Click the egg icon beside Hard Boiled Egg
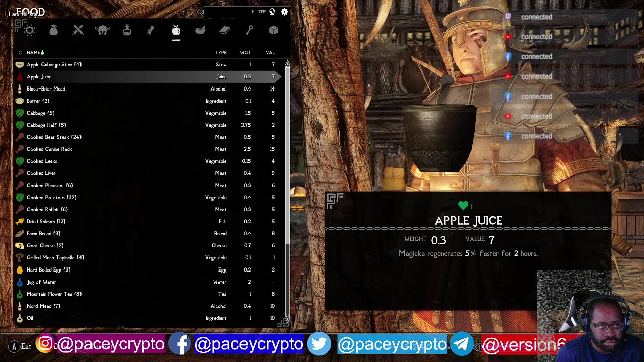The width and height of the screenshot is (644, 362). coord(20,269)
